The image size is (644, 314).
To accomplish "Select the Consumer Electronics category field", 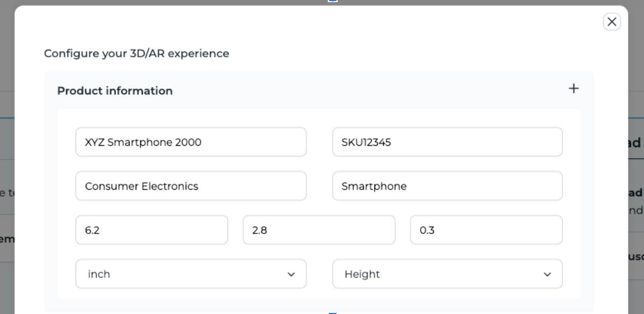I will (191, 186).
